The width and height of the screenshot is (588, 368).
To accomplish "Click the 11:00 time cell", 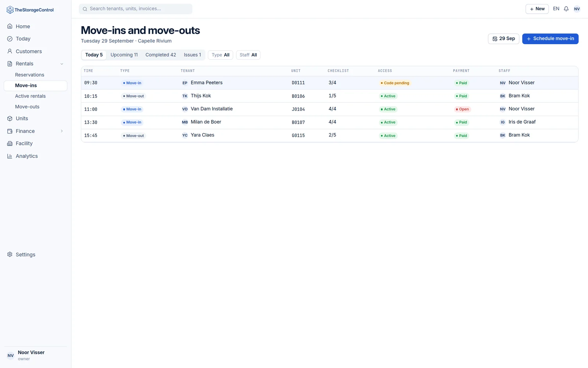I will [91, 109].
